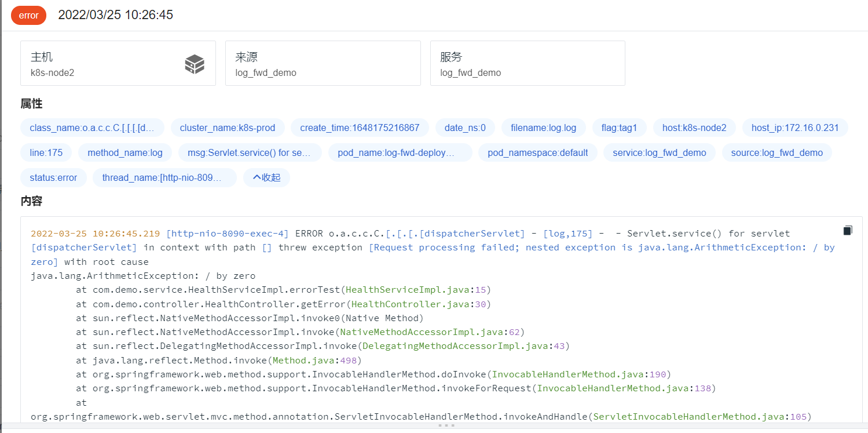Click the date_ns:0 tag

(x=465, y=128)
